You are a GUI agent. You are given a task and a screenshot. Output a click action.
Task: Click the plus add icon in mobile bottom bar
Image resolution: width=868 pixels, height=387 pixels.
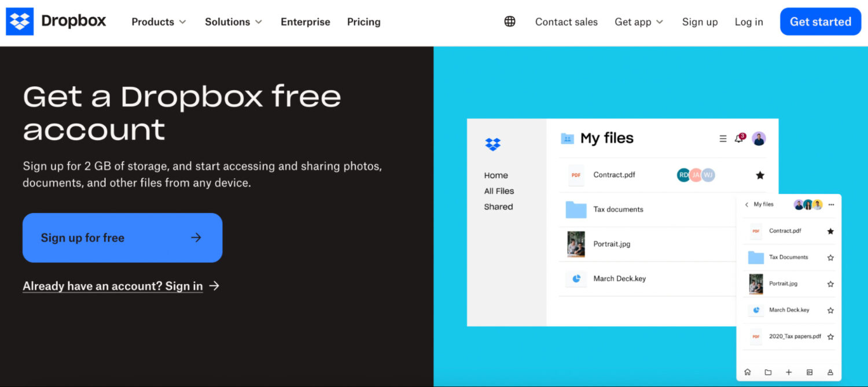click(x=789, y=372)
